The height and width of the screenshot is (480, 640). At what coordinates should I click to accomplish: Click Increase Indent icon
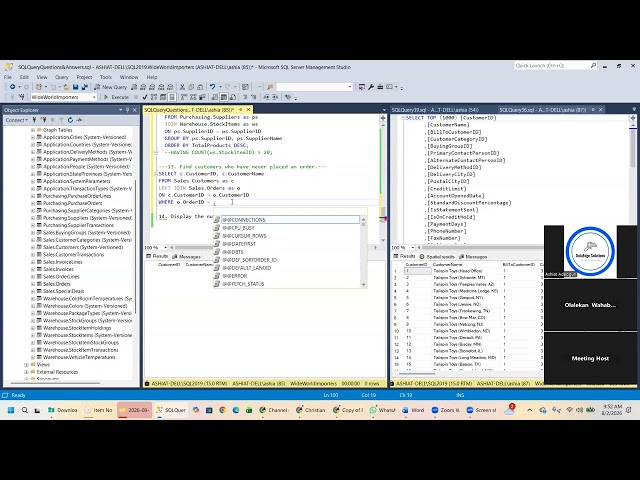click(x=275, y=97)
